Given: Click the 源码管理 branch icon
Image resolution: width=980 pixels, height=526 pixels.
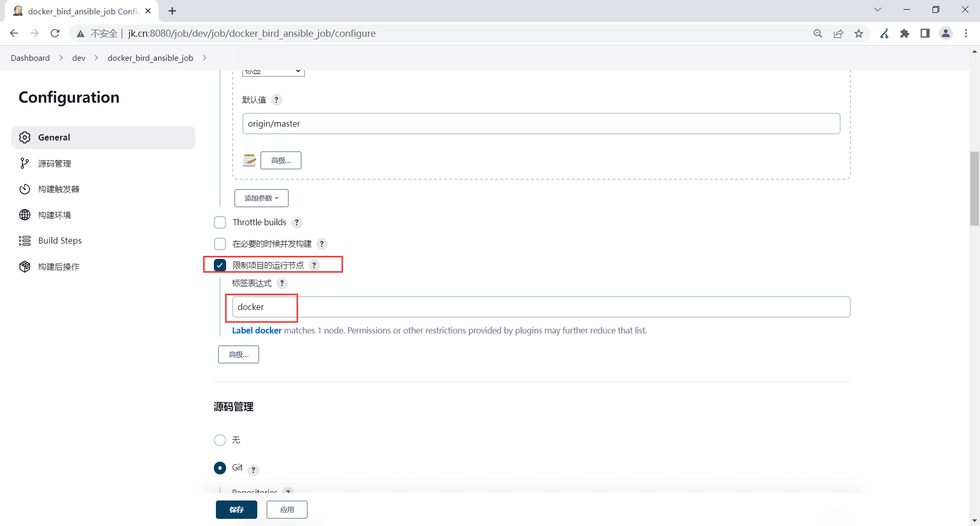Looking at the screenshot, I should click(24, 163).
